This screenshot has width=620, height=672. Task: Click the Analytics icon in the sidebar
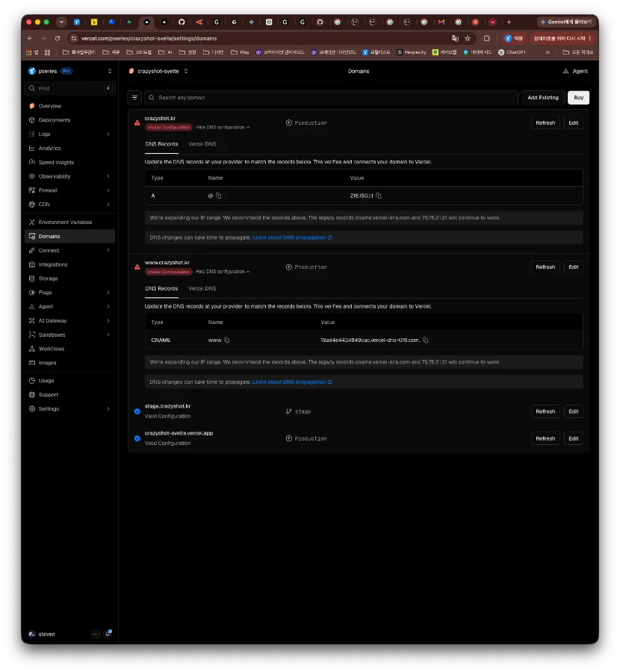31,149
